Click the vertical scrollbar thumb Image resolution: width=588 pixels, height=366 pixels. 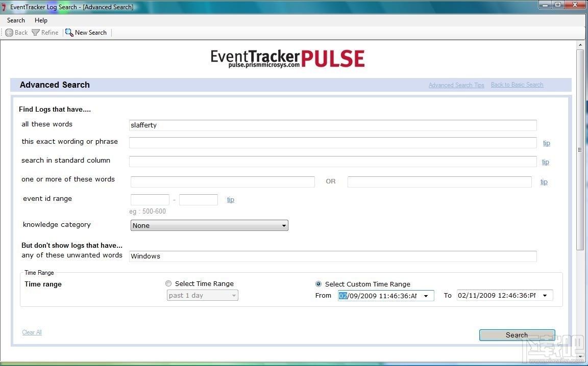pos(580,150)
